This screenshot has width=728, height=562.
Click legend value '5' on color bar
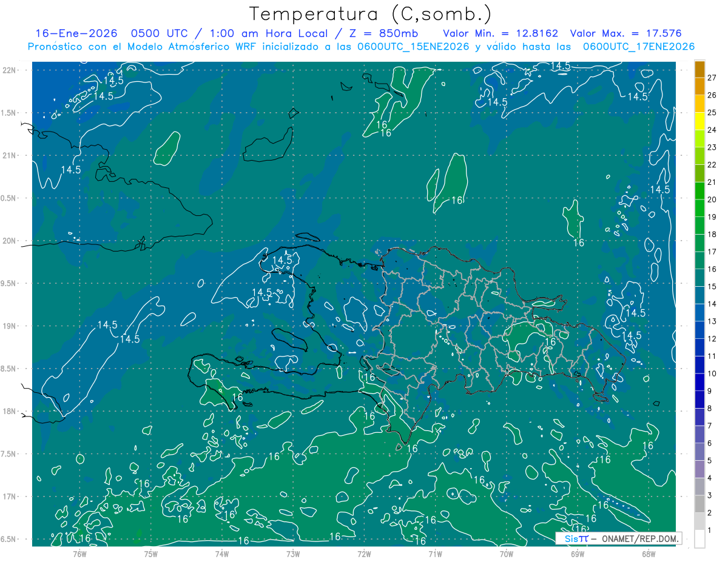click(709, 461)
